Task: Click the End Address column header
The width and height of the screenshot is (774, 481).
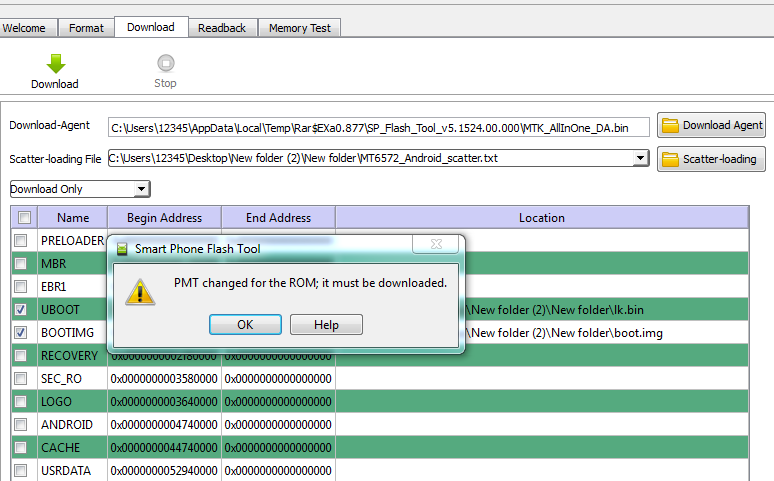Action: tap(278, 217)
